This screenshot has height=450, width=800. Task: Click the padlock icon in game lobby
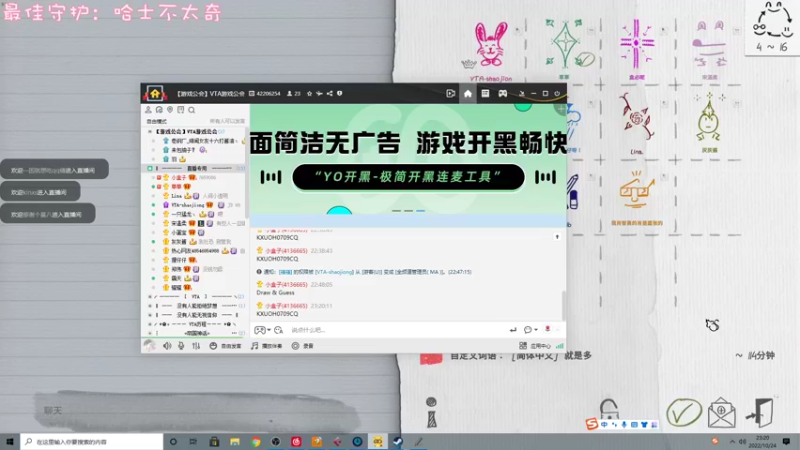(x=609, y=408)
